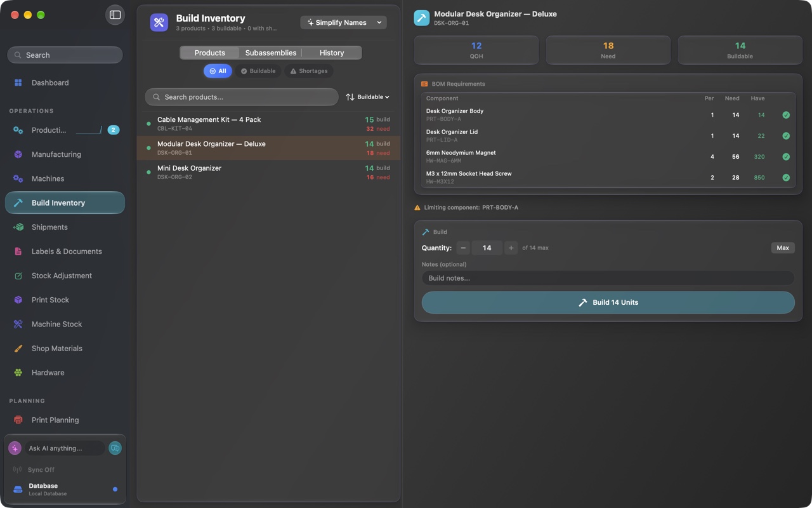Set quantity to Max
The height and width of the screenshot is (508, 812).
(x=783, y=248)
